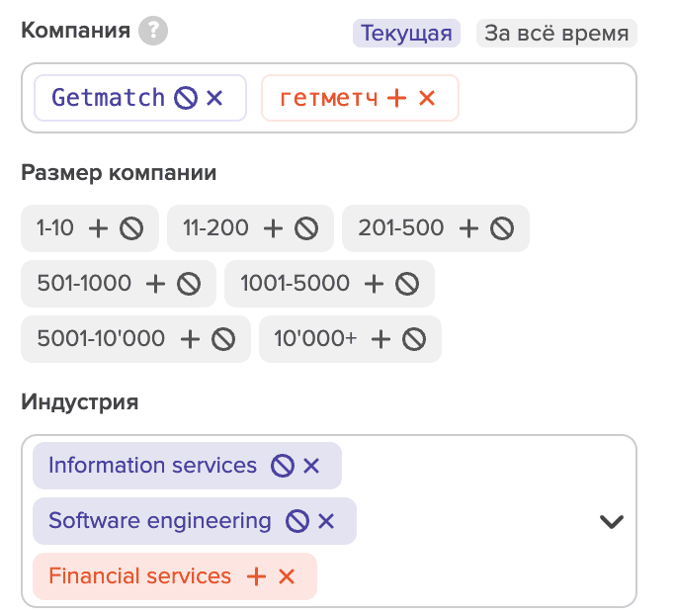Toggle include on Financial services tag
The width and height of the screenshot is (676, 616).
click(256, 576)
